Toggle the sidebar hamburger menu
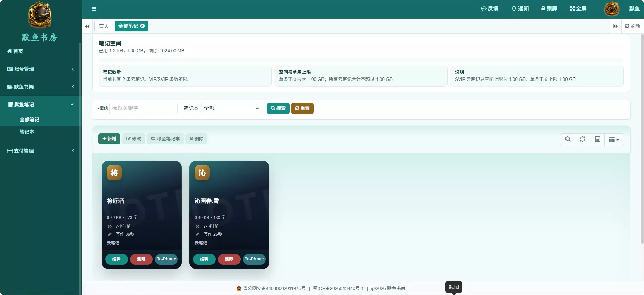The image size is (644, 295). tap(94, 9)
